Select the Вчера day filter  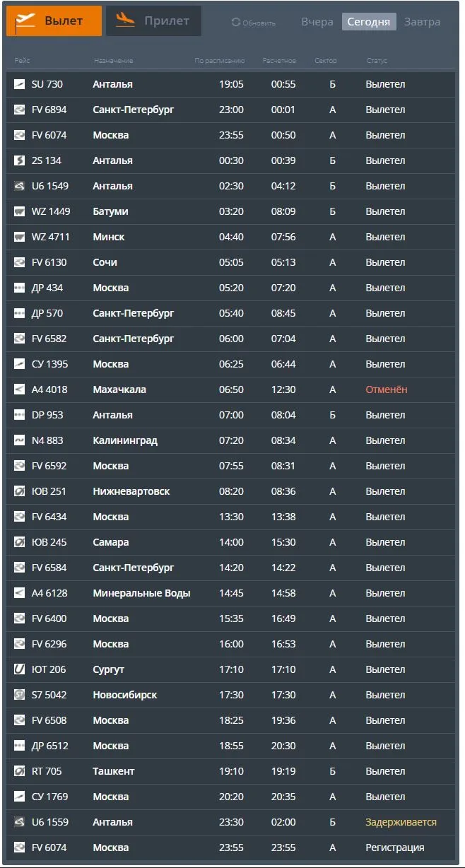(x=317, y=22)
